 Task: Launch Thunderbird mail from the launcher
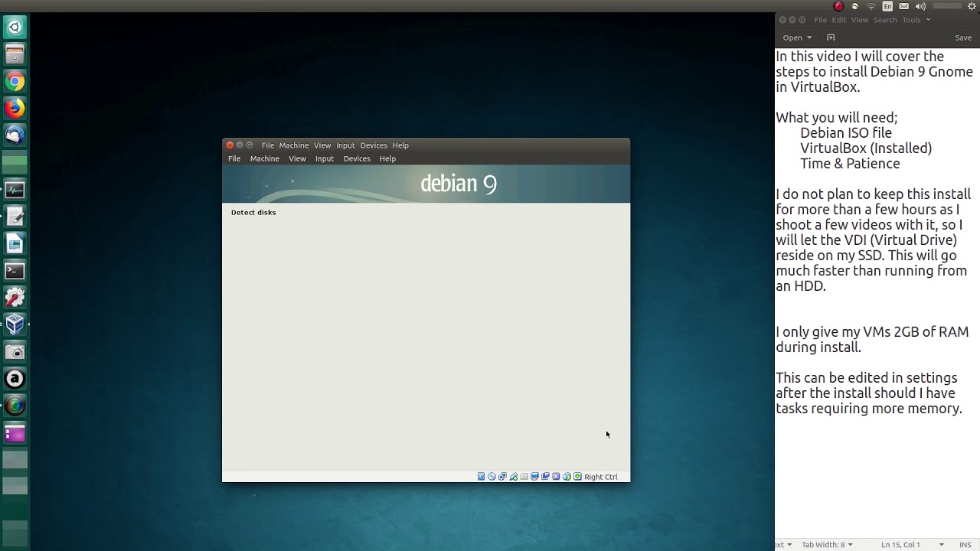pyautogui.click(x=15, y=135)
